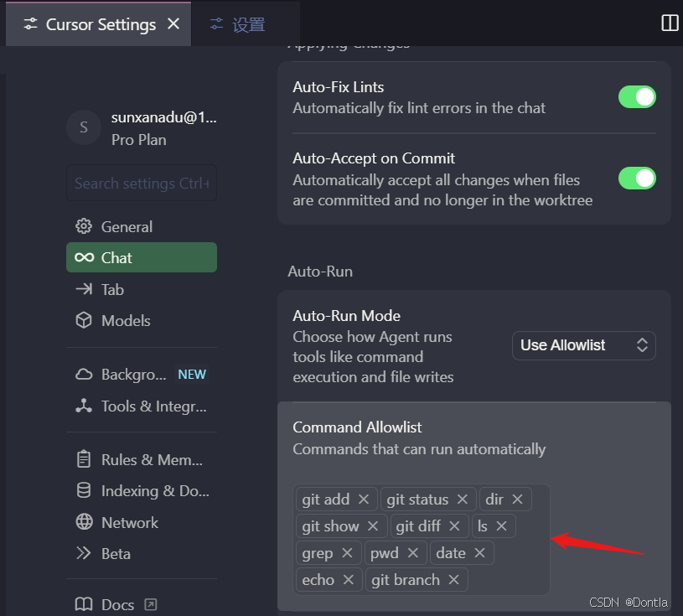This screenshot has width=683, height=616.
Task: Remove 'ls' from the allowlist
Action: (x=501, y=526)
